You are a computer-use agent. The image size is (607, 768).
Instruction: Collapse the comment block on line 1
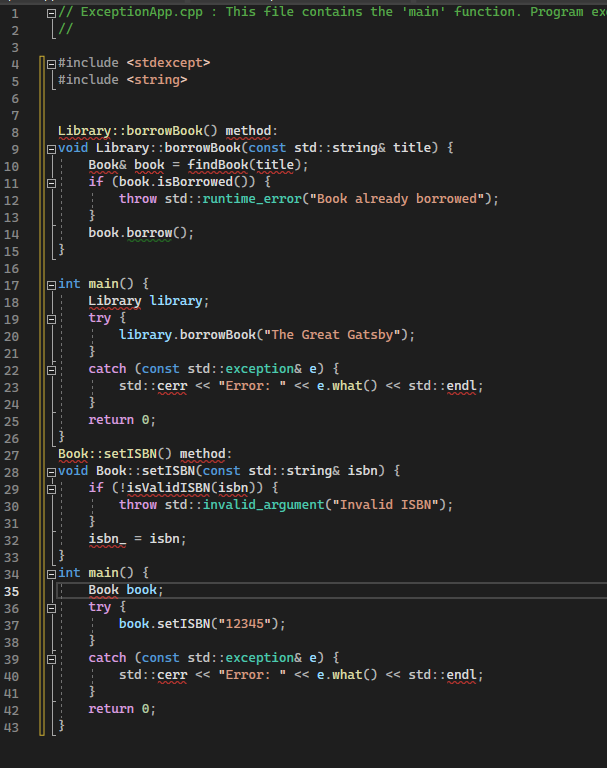click(51, 14)
